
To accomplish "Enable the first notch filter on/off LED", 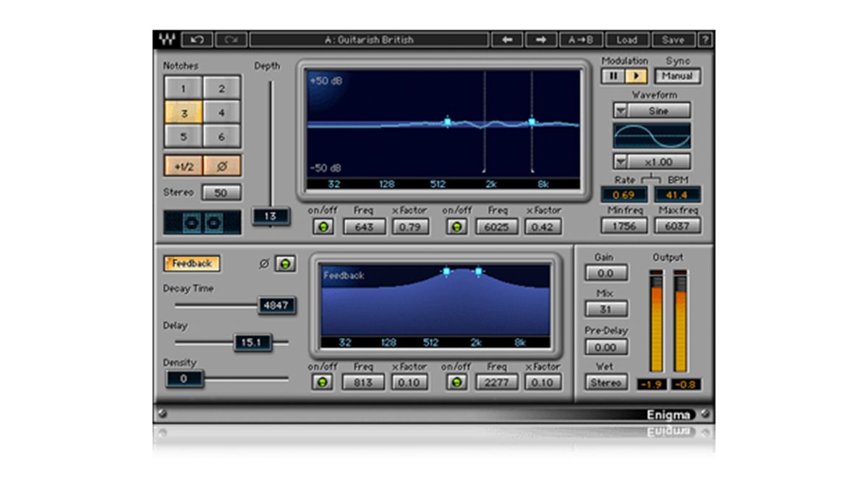I will [323, 226].
